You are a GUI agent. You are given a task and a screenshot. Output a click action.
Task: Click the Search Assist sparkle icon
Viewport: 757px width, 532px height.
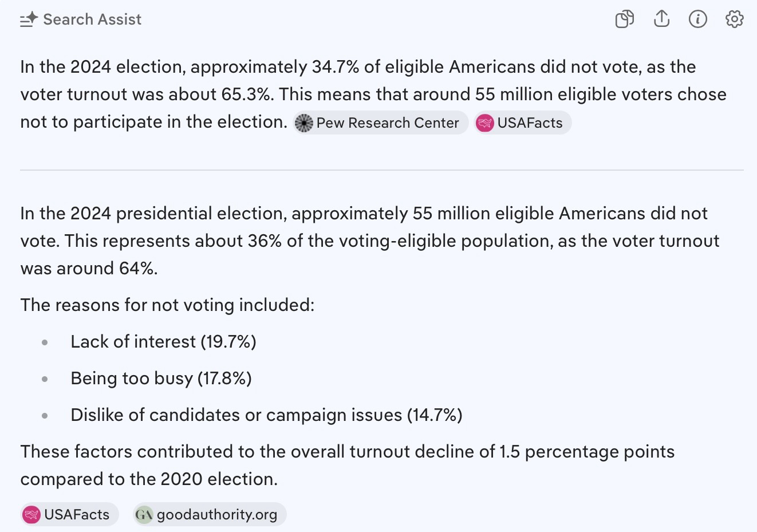click(29, 19)
